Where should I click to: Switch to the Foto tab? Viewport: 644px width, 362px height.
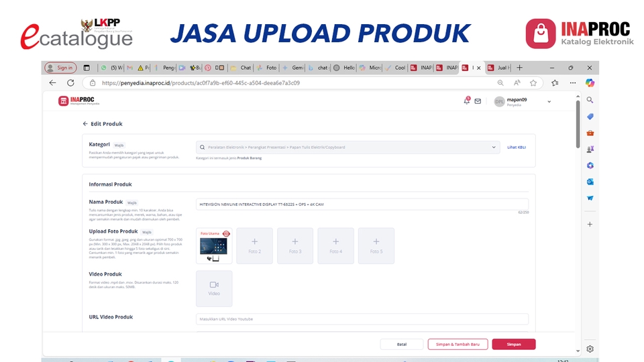point(267,68)
